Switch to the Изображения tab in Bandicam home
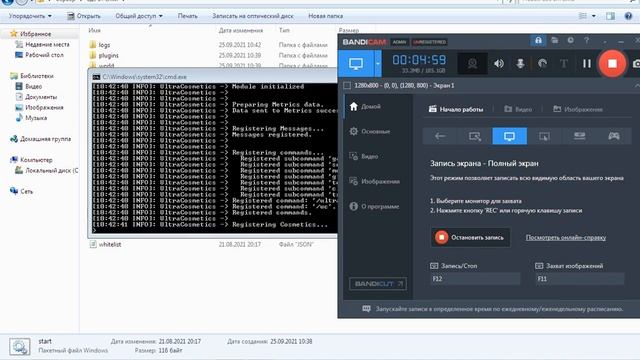This screenshot has height=360, width=640. [x=578, y=109]
